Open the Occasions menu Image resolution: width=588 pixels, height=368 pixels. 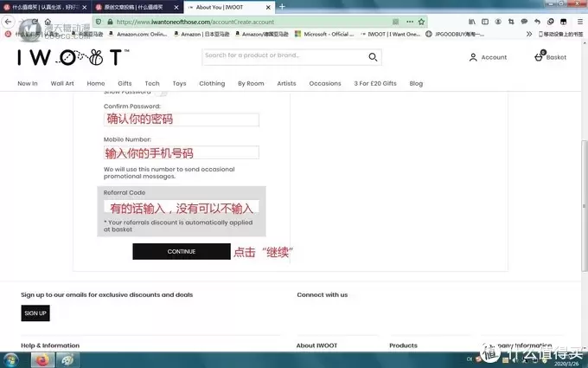pyautogui.click(x=325, y=84)
